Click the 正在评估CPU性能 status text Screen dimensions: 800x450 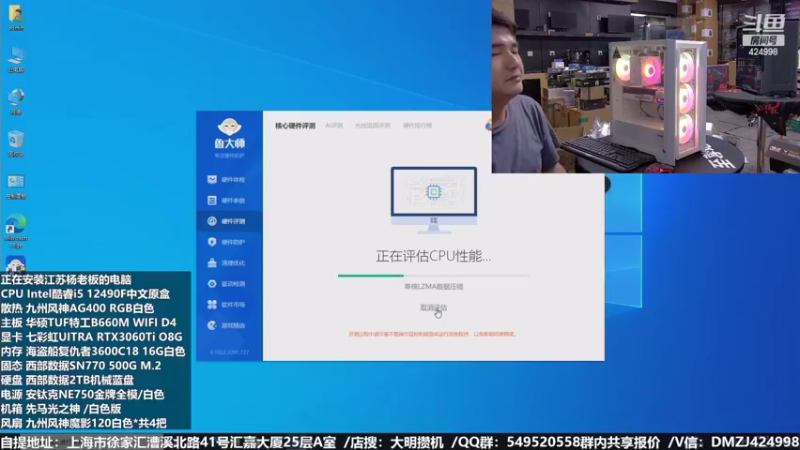pos(434,256)
